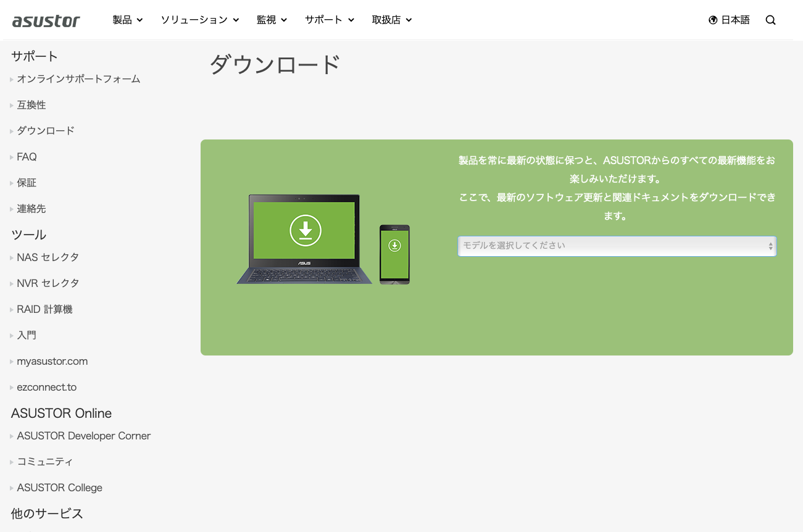The image size is (803, 532).
Task: Click the globe icon beside 日本語
Action: [x=713, y=20]
